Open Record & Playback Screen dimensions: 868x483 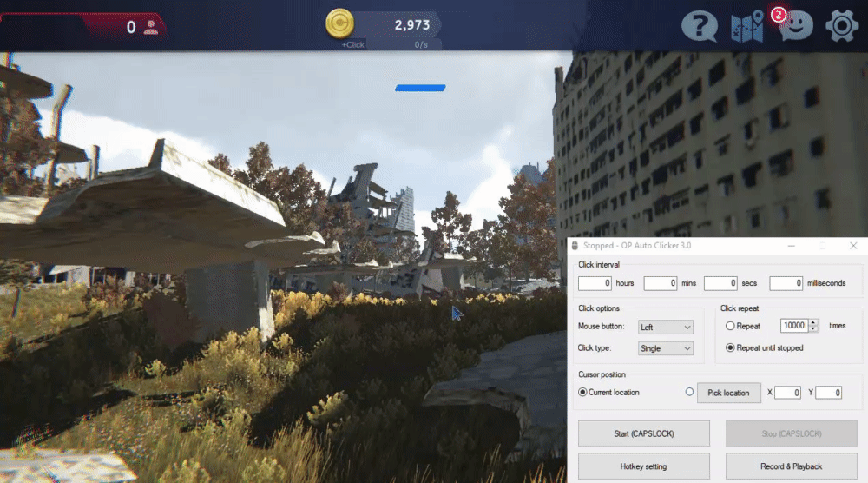pos(792,466)
